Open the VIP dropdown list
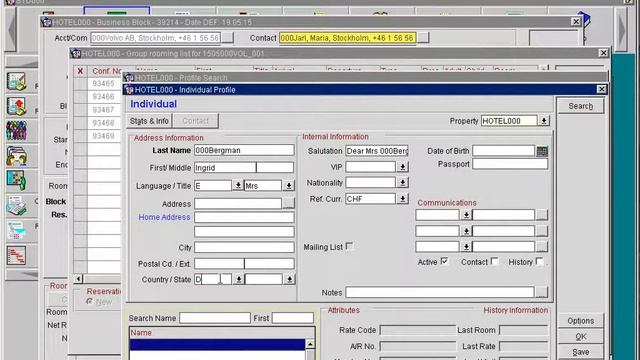The height and width of the screenshot is (360, 640). 402,167
